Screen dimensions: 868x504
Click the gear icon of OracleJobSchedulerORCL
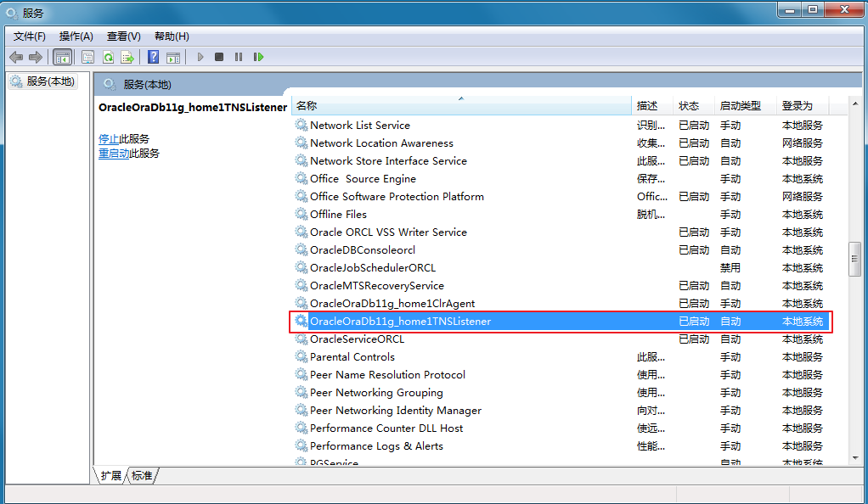tap(302, 268)
